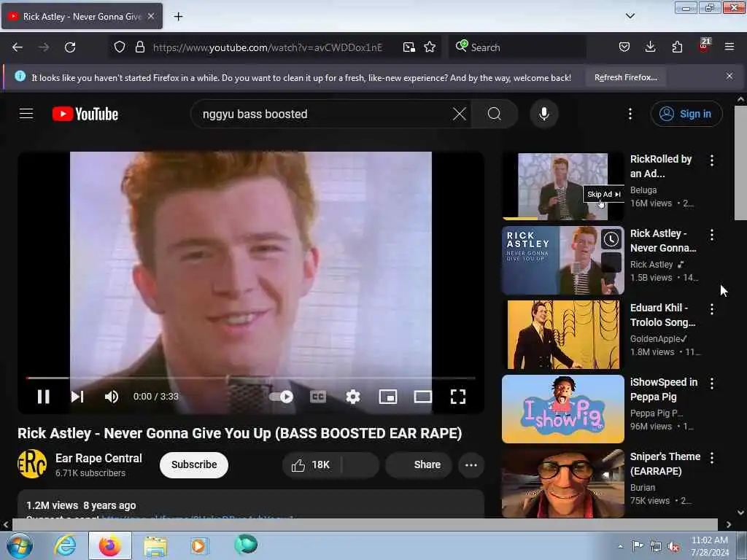747x560 pixels.
Task: Open Ear Rape Central channel avatar
Action: (x=32, y=464)
